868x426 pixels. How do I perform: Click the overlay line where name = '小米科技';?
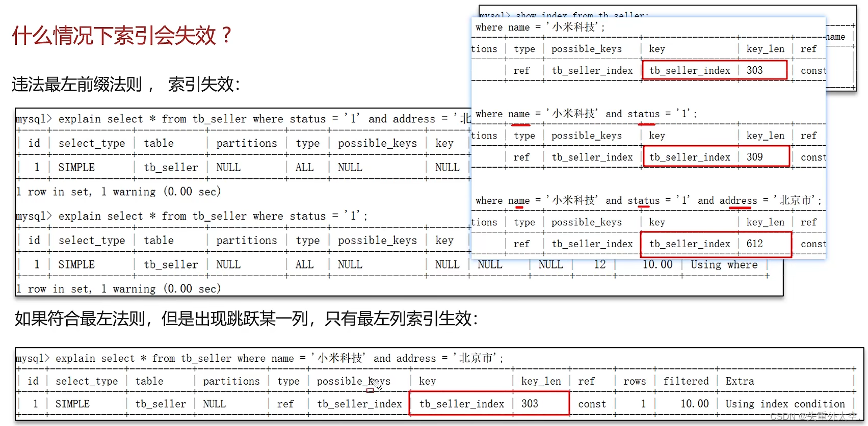pyautogui.click(x=540, y=27)
